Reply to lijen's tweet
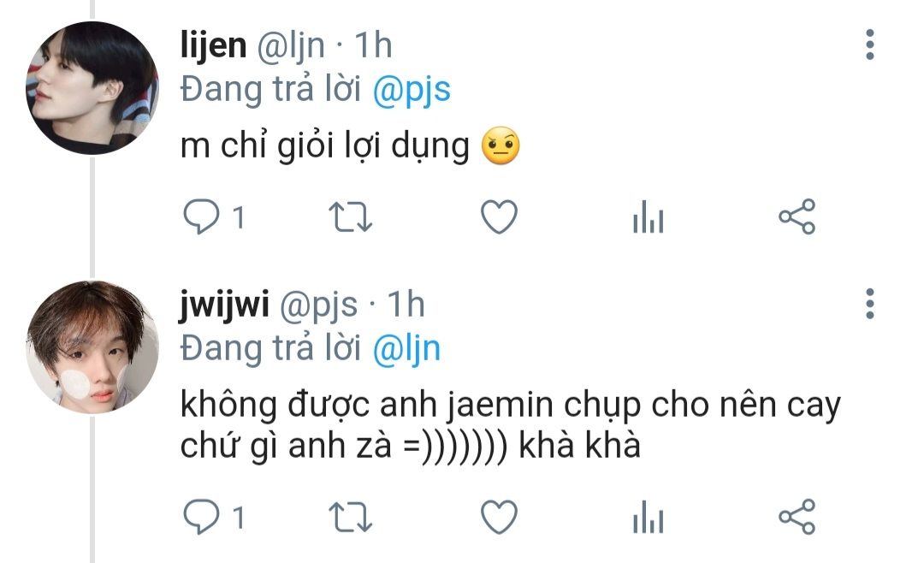The image size is (924, 563). coord(203,219)
